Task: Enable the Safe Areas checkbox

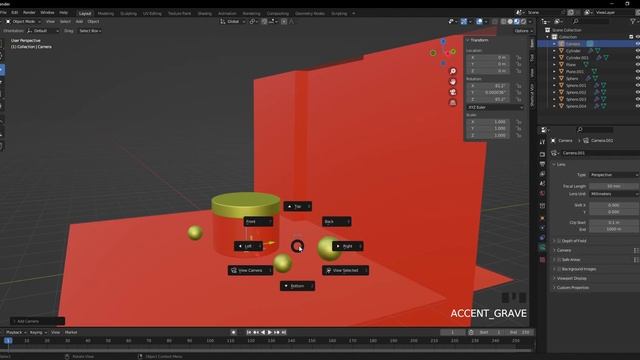Action: pyautogui.click(x=559, y=260)
